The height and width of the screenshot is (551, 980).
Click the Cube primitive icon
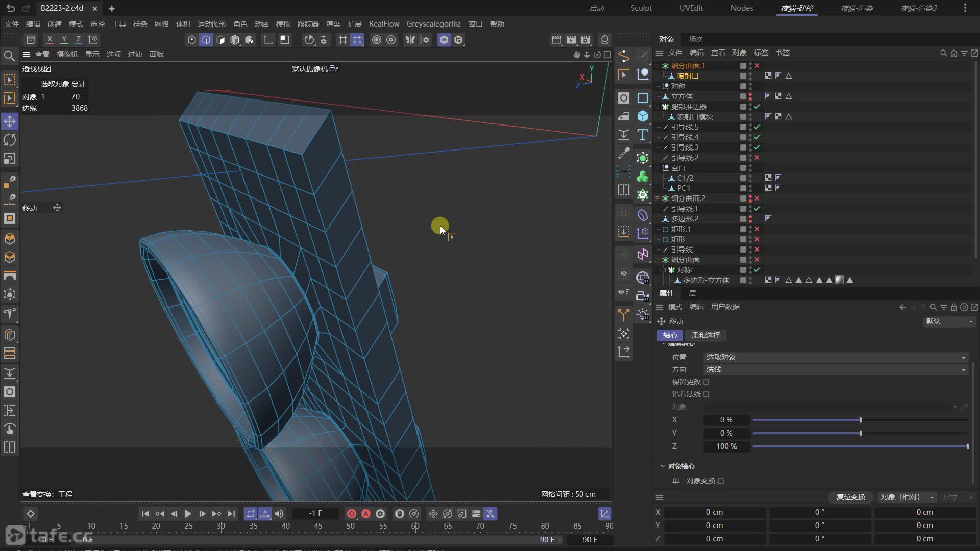pyautogui.click(x=643, y=116)
